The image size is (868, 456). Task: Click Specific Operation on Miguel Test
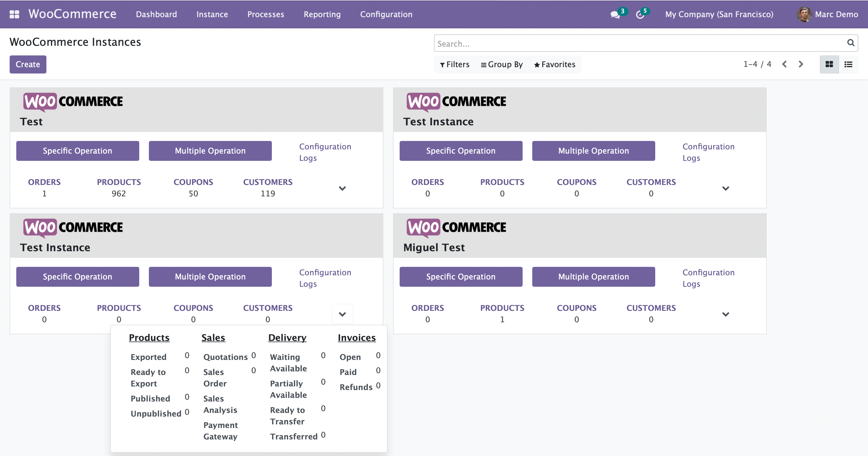pyautogui.click(x=461, y=276)
